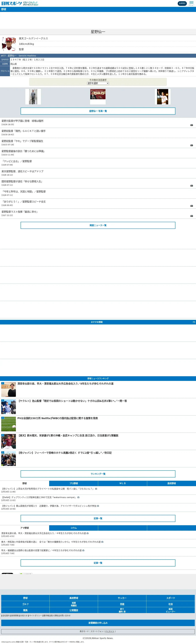Click camera icon after 上茶谷大河 headline
The width and height of the screenshot is (196, 644).
[96, 489]
